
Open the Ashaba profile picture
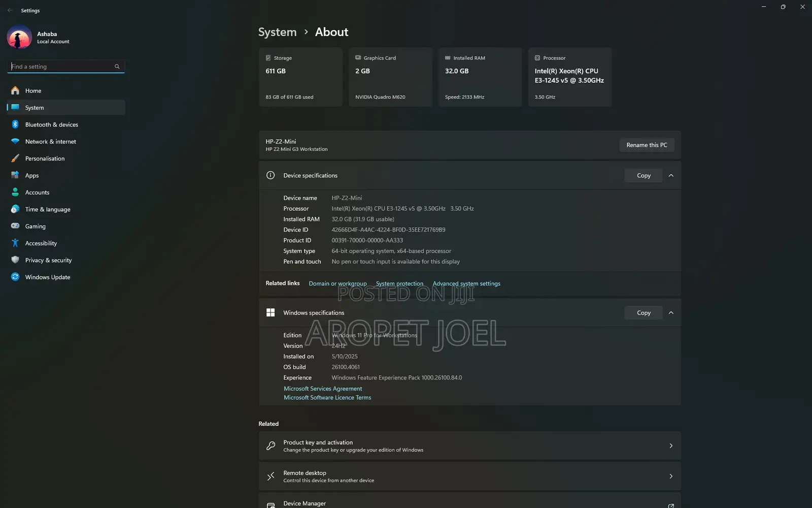pos(19,37)
